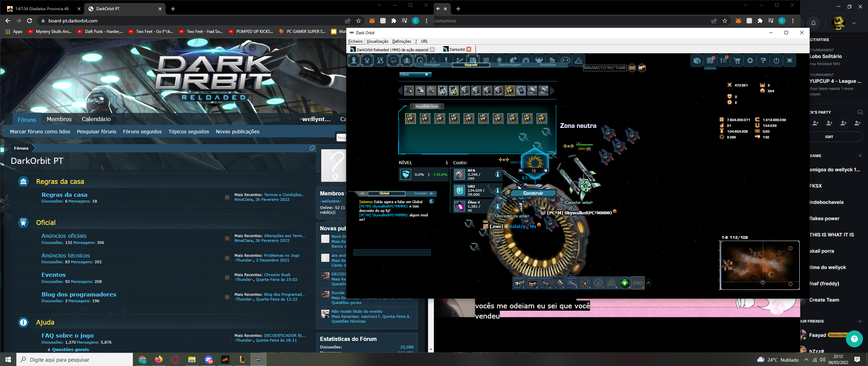Click the chat message input field
The image size is (868, 366).
tap(392, 252)
